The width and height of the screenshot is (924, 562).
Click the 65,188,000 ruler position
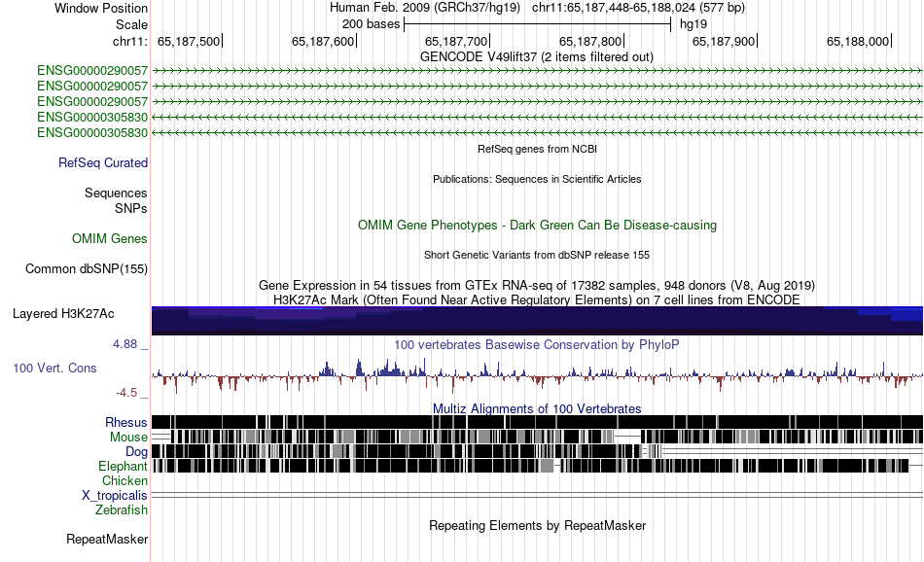click(x=859, y=41)
